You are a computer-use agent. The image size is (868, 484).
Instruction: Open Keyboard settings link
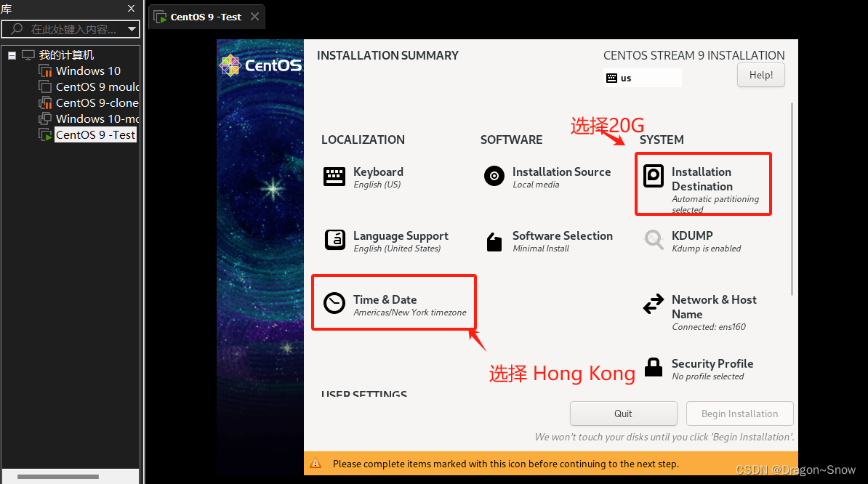(378, 172)
